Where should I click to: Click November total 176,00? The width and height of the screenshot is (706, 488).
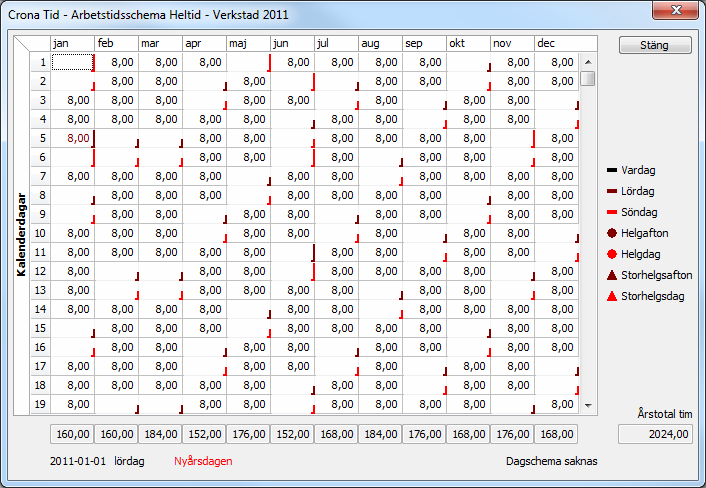coord(512,434)
